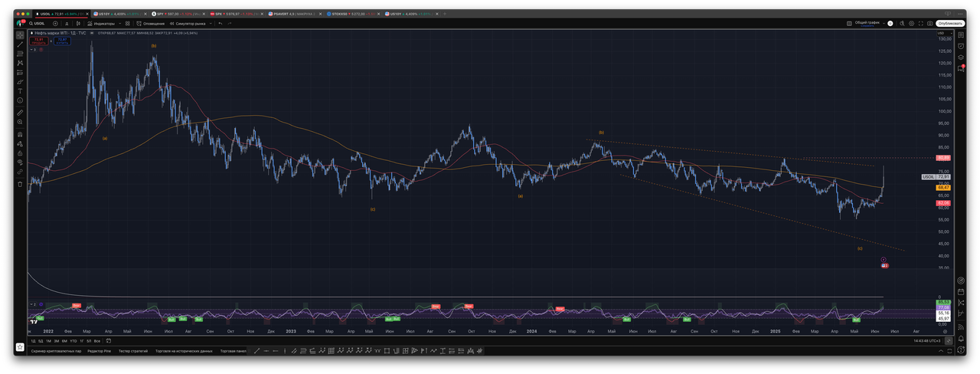The image size is (980, 374).
Task: Take a chart snapshot with camera icon
Action: tap(930, 23)
